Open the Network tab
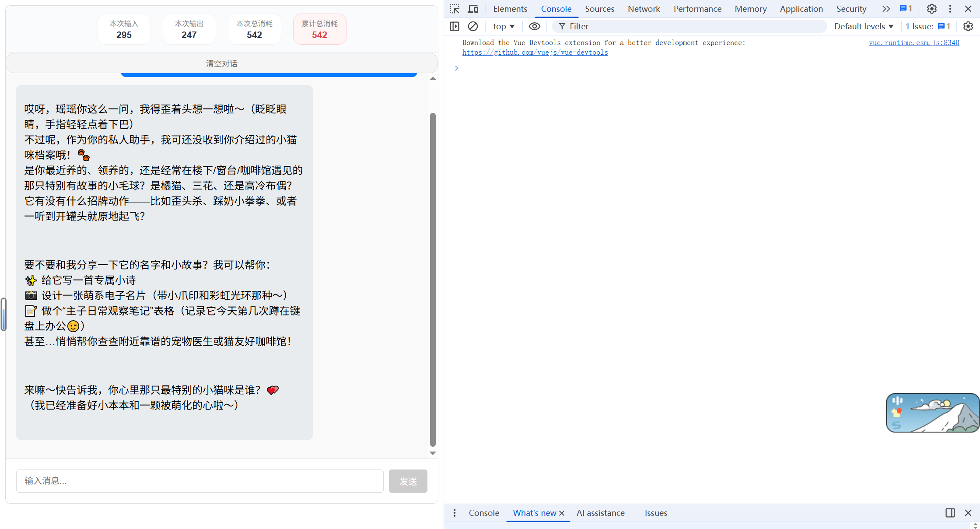The width and height of the screenshot is (980, 529). (x=644, y=9)
